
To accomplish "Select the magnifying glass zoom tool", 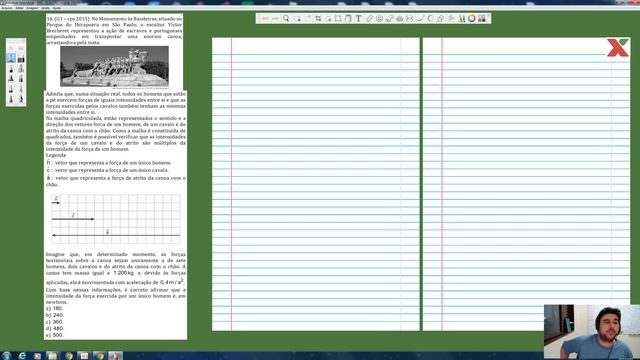I will tap(286, 18).
